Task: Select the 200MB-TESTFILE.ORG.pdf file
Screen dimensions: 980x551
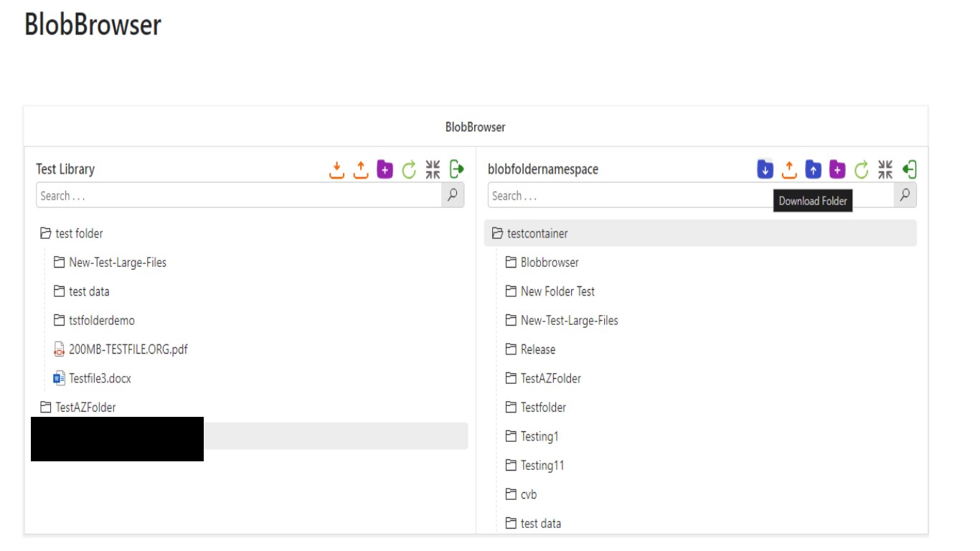Action: click(128, 349)
